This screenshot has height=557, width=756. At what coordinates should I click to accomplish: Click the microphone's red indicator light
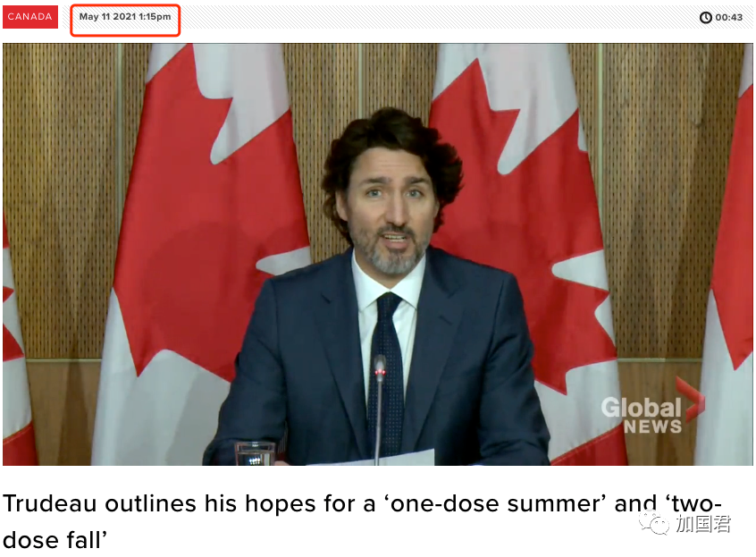380,372
